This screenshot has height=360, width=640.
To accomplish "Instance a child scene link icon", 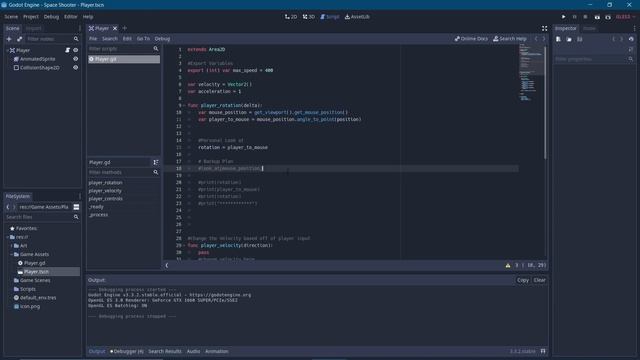I will point(20,39).
